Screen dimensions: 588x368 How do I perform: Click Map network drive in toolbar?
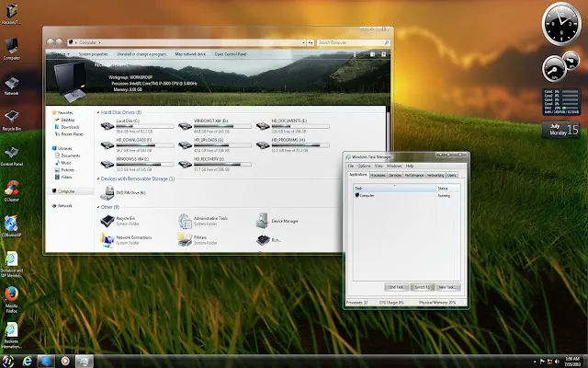(x=190, y=54)
